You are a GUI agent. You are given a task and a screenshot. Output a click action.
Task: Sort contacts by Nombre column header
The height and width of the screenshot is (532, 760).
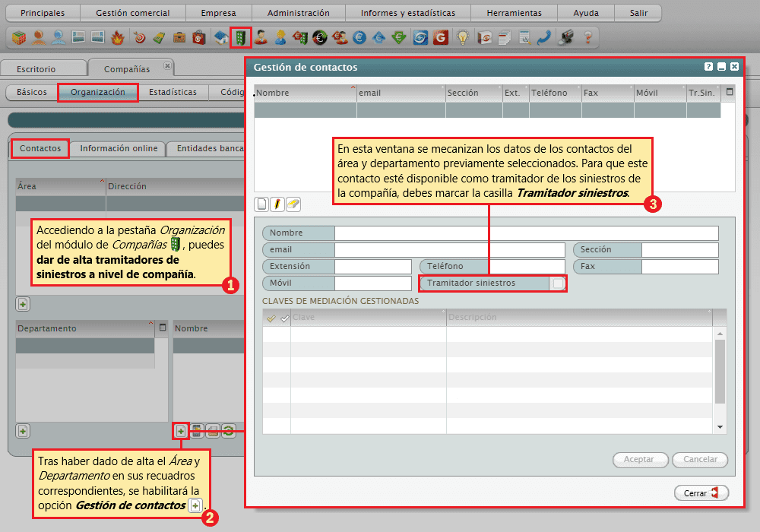[306, 93]
